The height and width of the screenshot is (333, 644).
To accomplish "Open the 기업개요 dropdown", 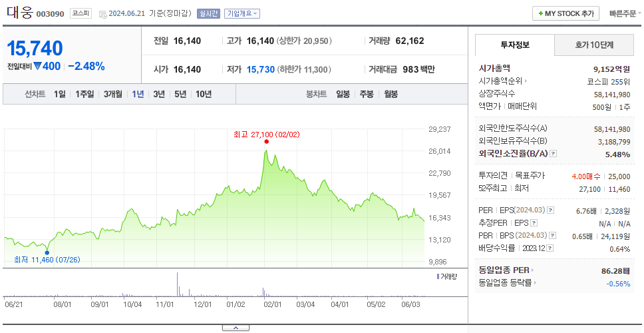I will (242, 13).
